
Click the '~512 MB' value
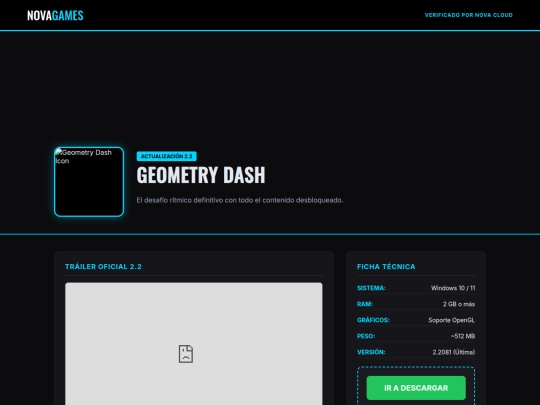click(x=463, y=336)
